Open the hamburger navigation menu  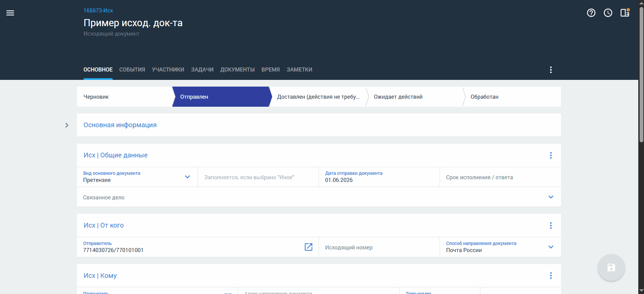(x=10, y=13)
